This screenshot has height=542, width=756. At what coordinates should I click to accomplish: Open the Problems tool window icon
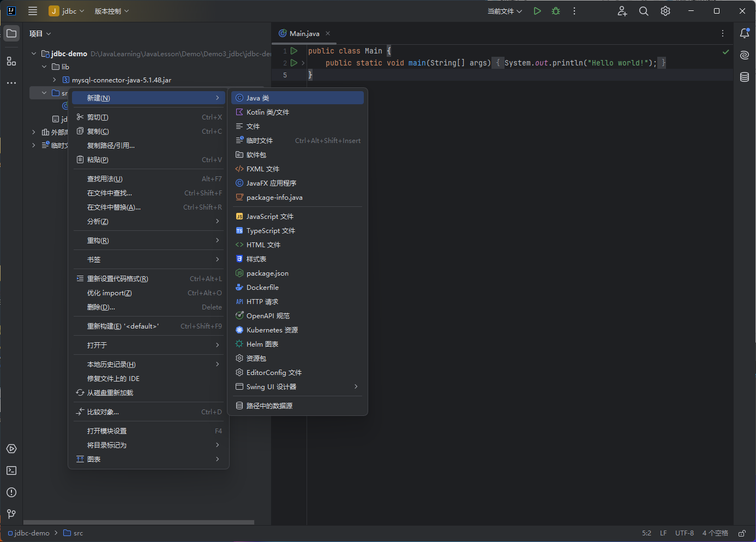click(11, 492)
